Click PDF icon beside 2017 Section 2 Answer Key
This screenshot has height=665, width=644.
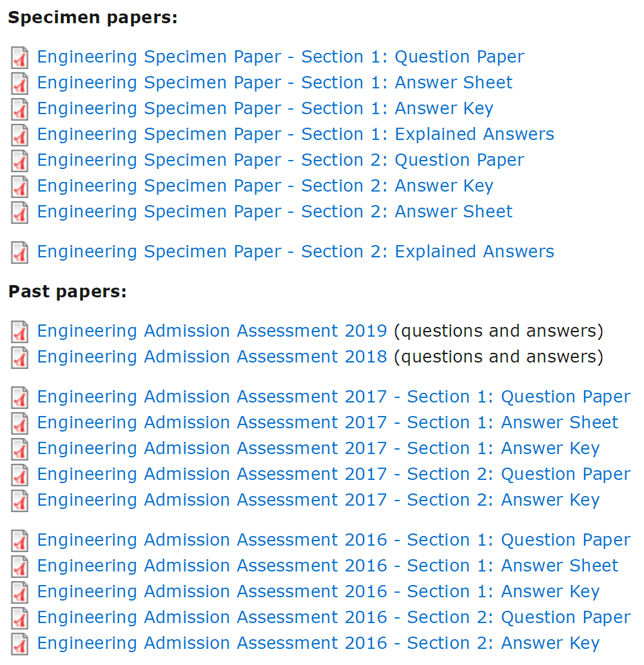pos(20,501)
